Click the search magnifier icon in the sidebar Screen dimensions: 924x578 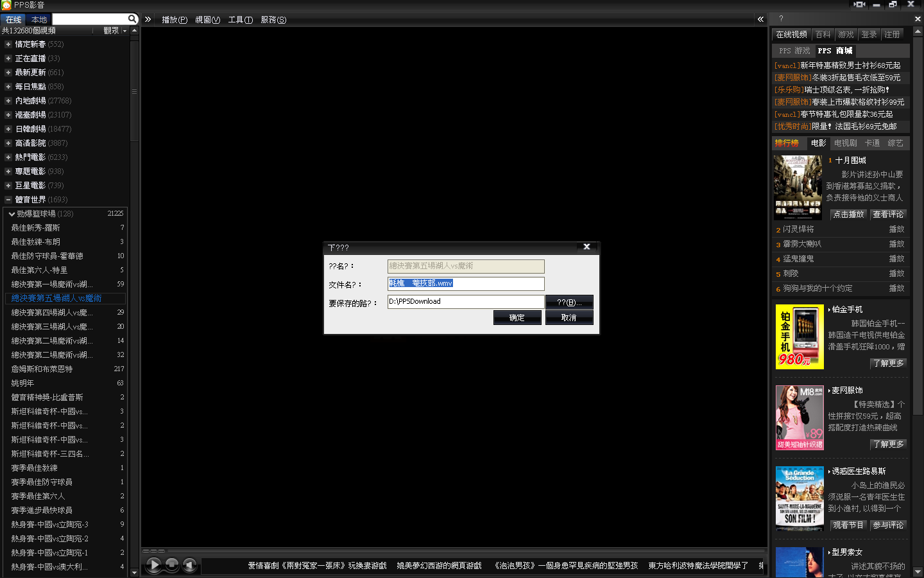[x=132, y=19]
